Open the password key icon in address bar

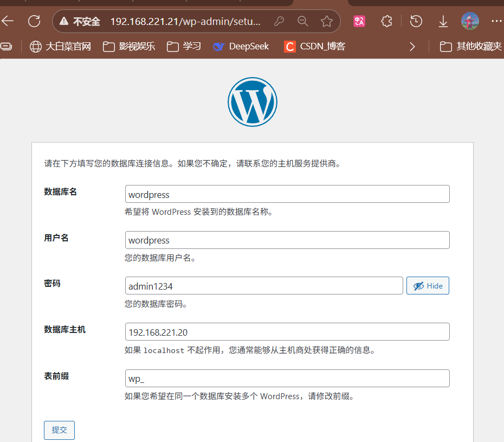click(x=279, y=22)
